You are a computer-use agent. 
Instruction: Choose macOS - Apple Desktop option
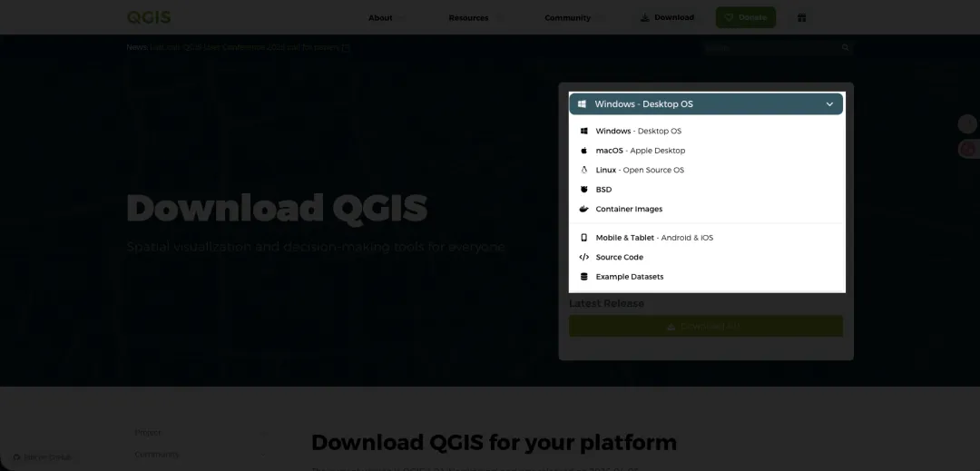707,151
